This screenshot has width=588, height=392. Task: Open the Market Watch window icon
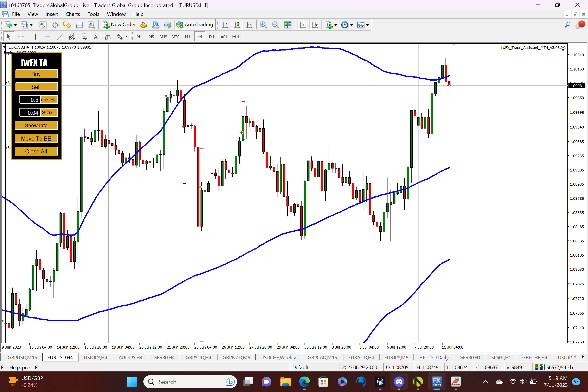(43, 25)
